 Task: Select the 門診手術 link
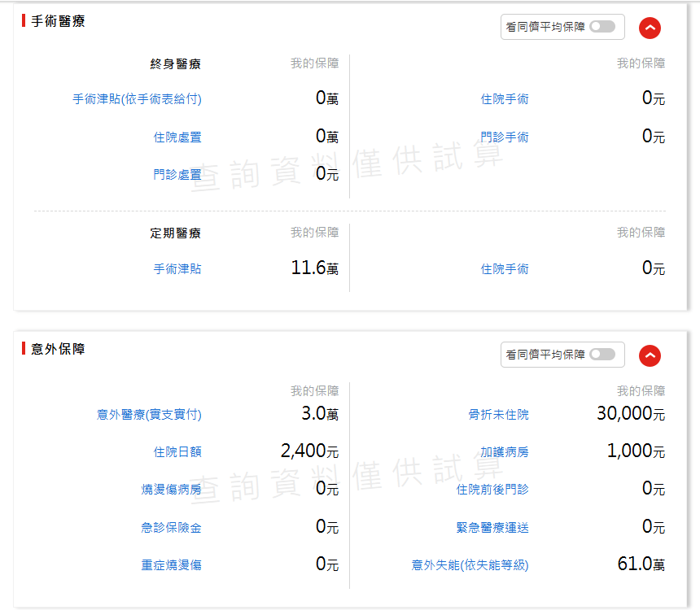[505, 137]
